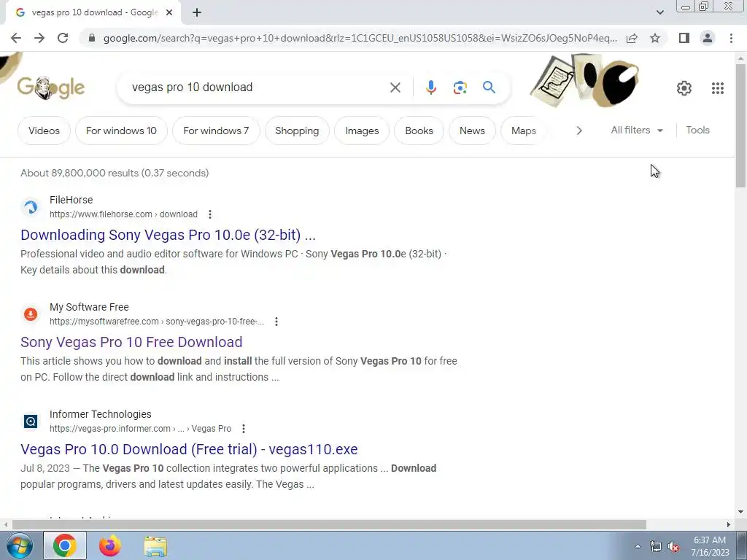The image size is (747, 560).
Task: Apply the For windows 10 filter
Action: click(121, 131)
